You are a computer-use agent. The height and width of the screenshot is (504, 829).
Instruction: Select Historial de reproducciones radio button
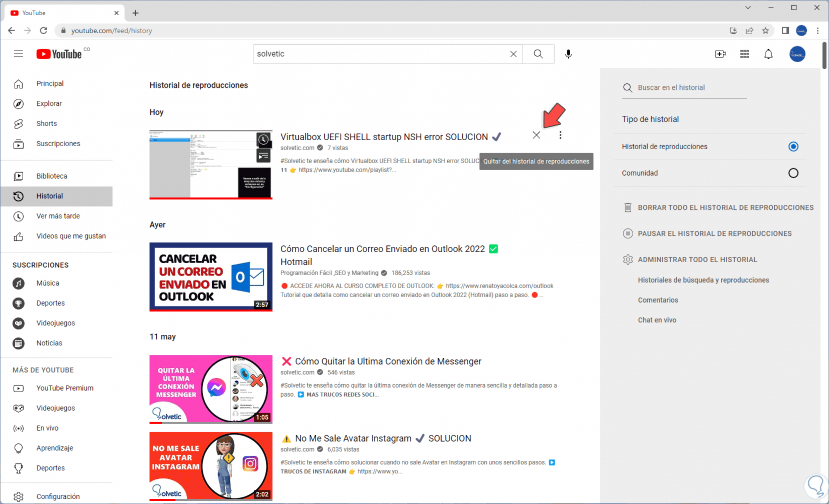[x=793, y=147]
